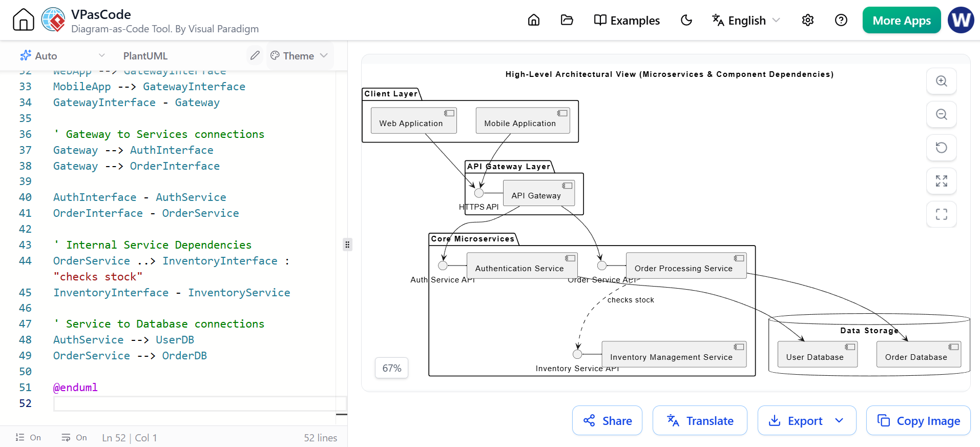Click the 'Gateway --> OrderInterface' line
Screen dimensions: 980x447
click(x=136, y=166)
